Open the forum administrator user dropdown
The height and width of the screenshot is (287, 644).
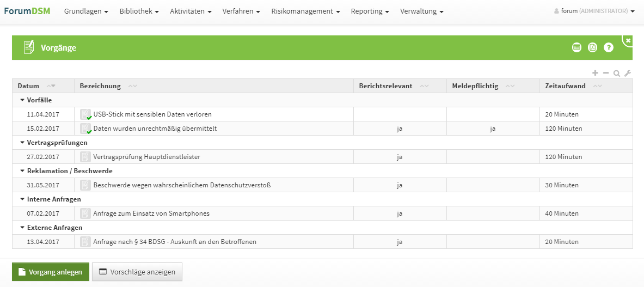[594, 11]
